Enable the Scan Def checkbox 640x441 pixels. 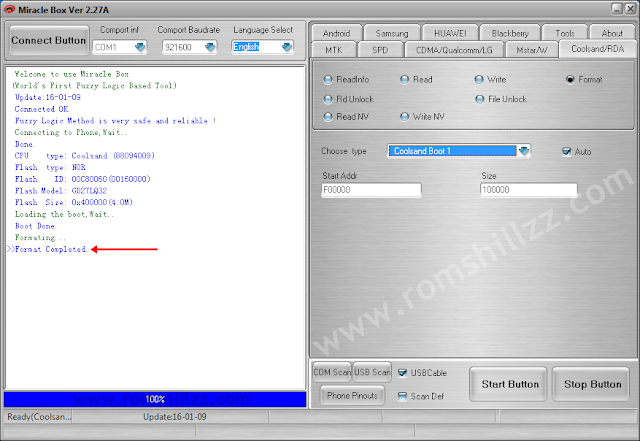click(x=402, y=396)
